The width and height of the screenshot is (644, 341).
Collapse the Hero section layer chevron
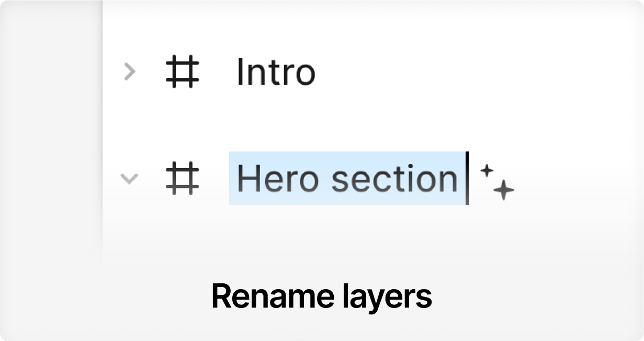tap(129, 179)
